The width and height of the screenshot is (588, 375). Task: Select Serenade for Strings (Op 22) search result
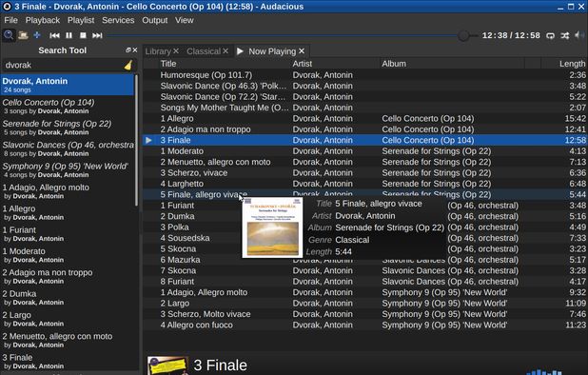(x=68, y=128)
